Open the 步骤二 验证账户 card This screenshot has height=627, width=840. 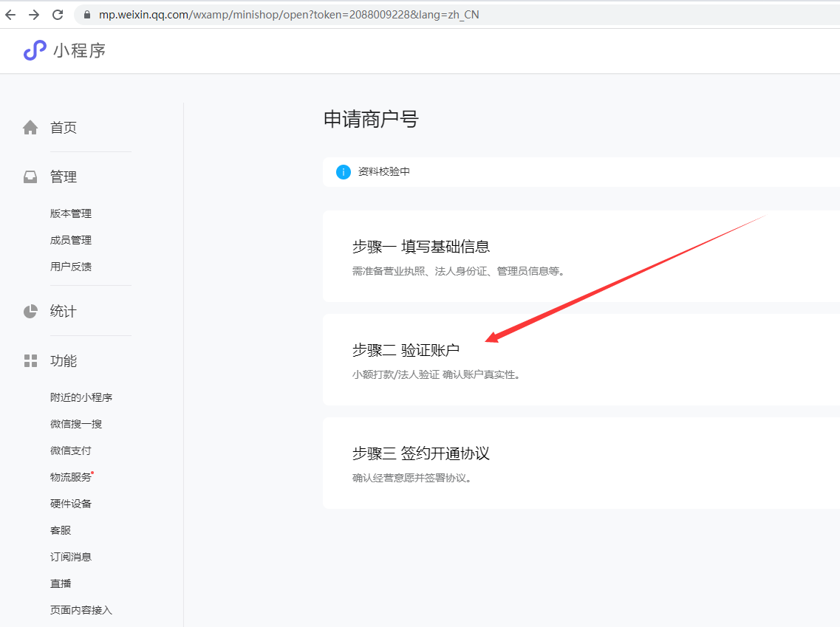(581, 360)
